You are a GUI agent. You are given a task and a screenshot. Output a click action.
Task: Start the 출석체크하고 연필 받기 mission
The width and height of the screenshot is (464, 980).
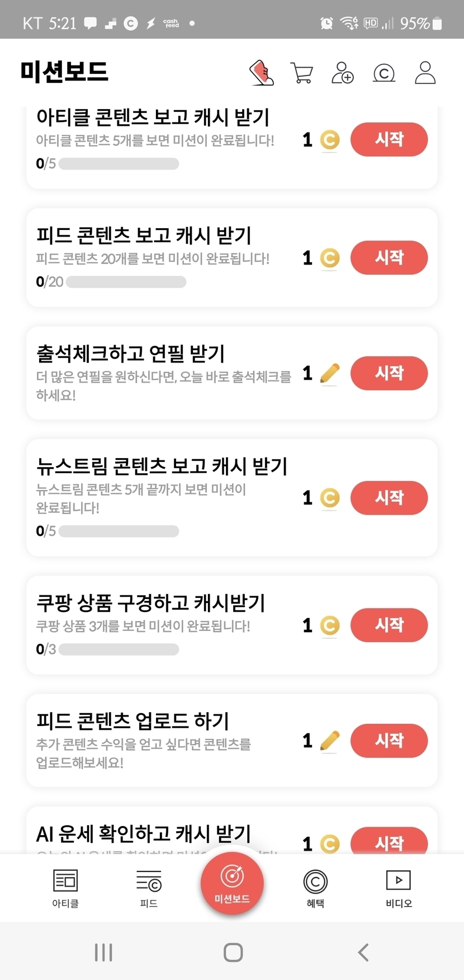point(389,373)
